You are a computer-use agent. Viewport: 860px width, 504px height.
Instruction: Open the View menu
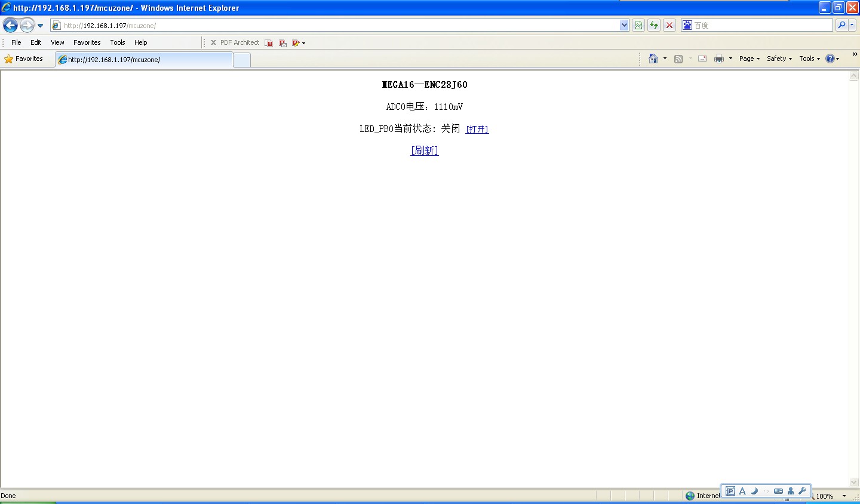(x=57, y=42)
